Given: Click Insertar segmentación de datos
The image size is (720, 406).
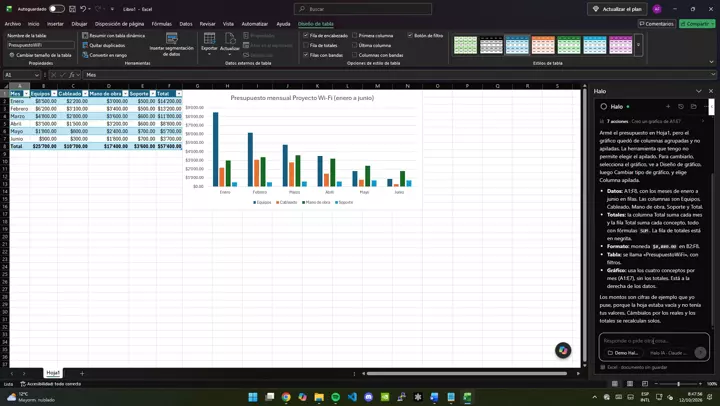Looking at the screenshot, I should pyautogui.click(x=172, y=45).
